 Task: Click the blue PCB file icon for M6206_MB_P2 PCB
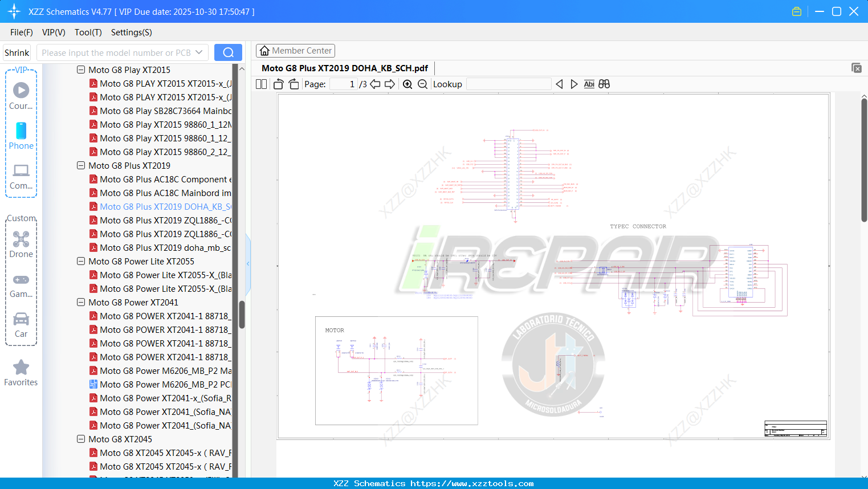coord(93,385)
